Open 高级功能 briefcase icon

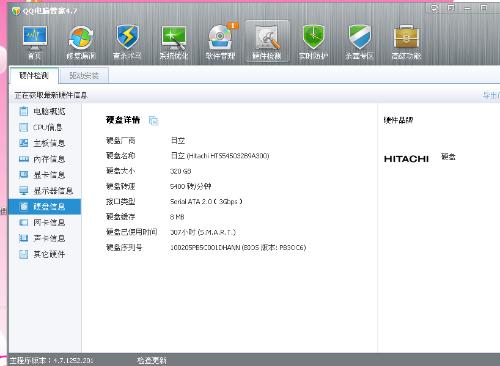coord(406,41)
